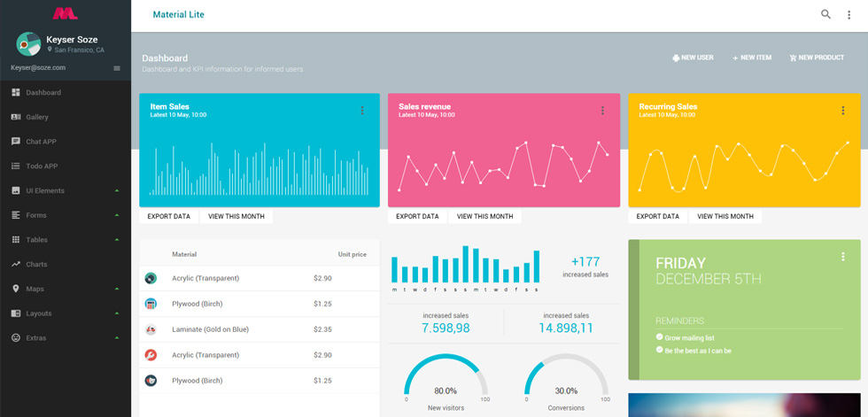This screenshot has height=417, width=868.
Task: Open header more options vertical dots
Action: coord(849,15)
